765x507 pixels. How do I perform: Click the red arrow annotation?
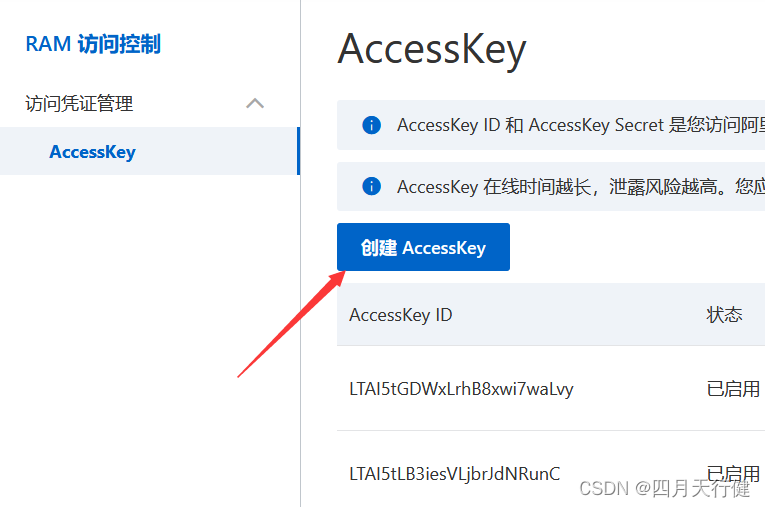(x=290, y=322)
